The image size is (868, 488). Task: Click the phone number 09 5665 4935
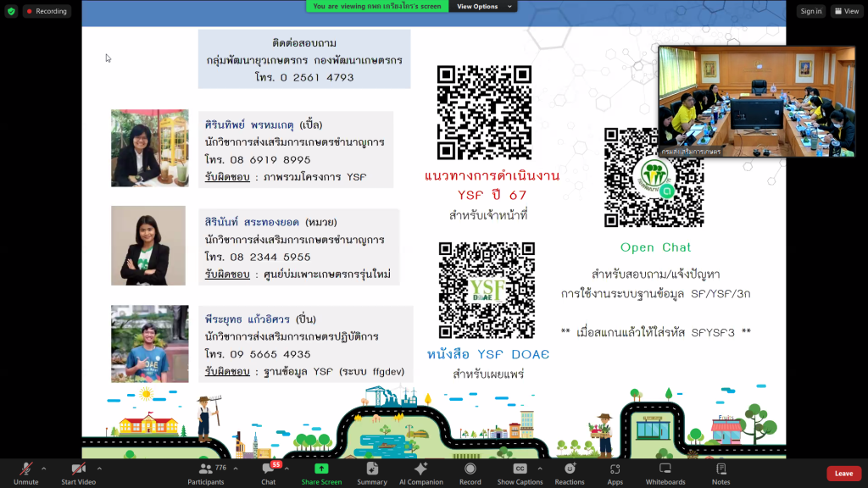click(x=270, y=354)
